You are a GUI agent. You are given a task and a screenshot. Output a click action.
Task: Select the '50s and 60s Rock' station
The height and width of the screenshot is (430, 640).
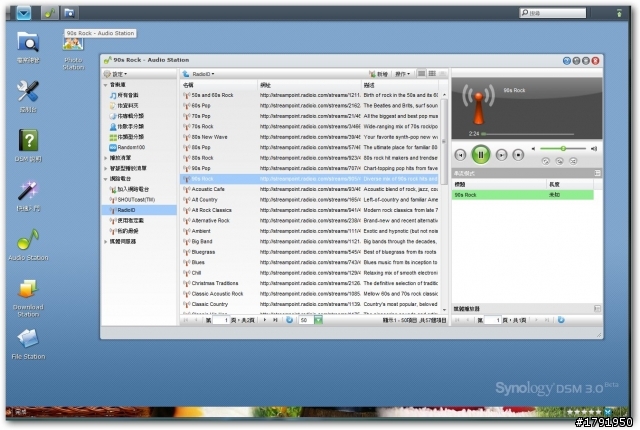(x=310, y=95)
